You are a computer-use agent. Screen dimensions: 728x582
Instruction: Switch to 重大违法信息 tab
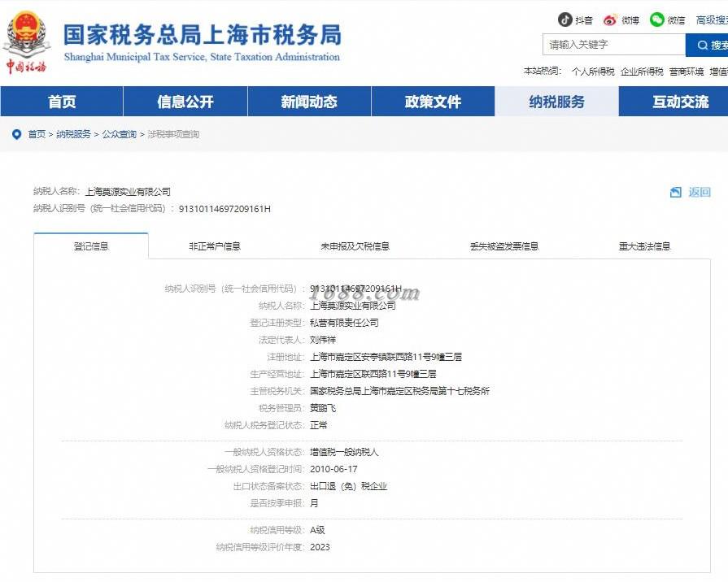tap(644, 246)
